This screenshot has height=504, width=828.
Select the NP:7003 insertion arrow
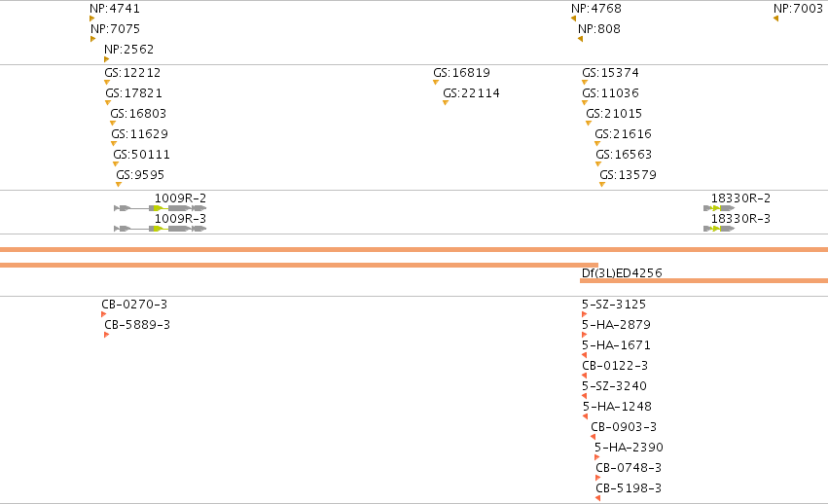pyautogui.click(x=775, y=19)
